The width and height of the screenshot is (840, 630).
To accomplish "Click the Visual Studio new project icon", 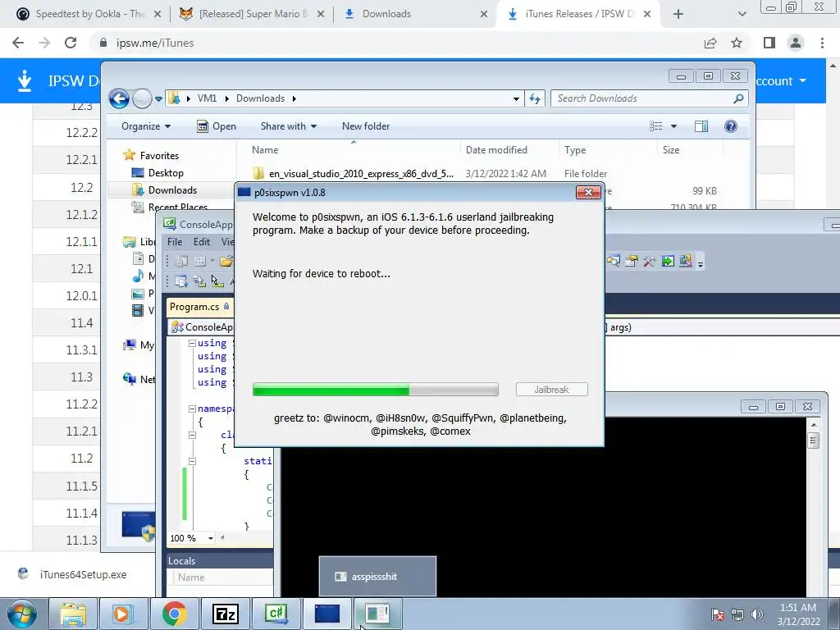I will 182,262.
